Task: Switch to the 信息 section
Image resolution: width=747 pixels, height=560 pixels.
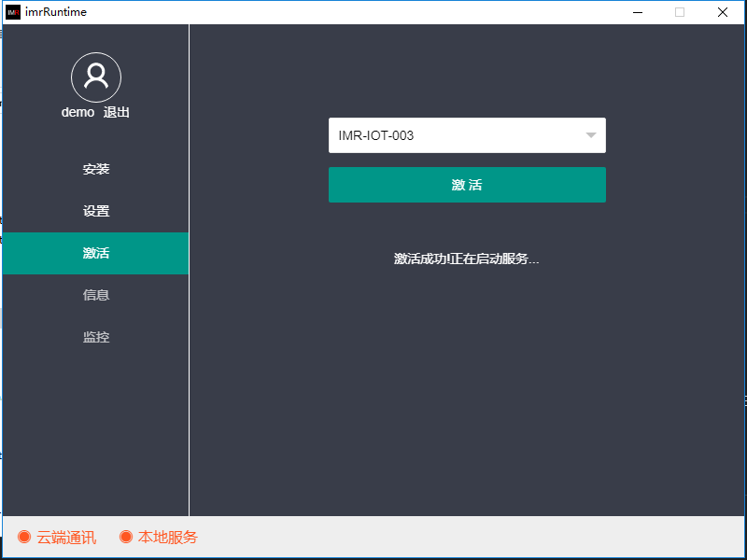Action: (x=96, y=295)
